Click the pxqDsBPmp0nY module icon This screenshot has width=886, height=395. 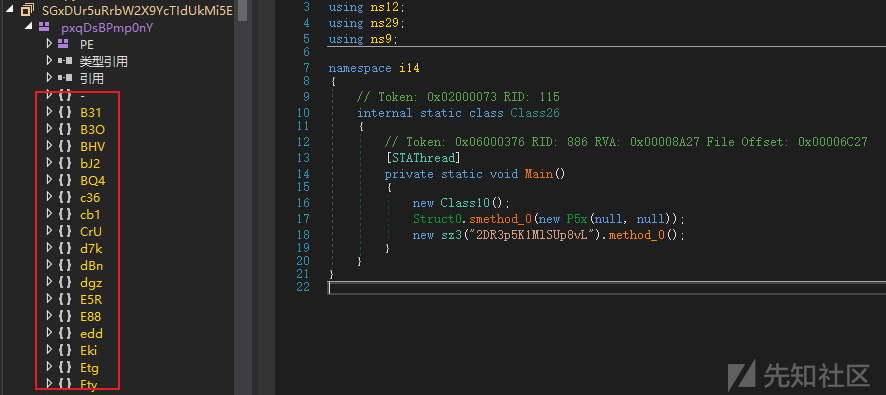pyautogui.click(x=44, y=27)
